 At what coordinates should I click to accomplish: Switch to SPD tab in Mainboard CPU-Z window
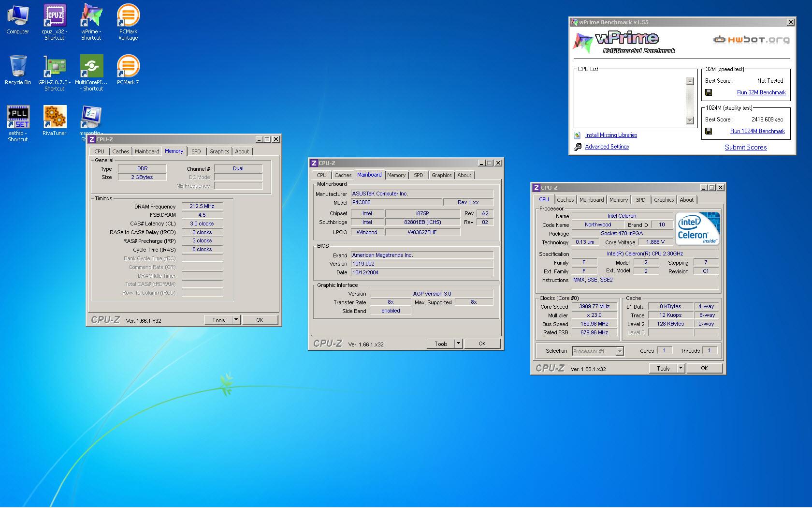click(x=419, y=175)
